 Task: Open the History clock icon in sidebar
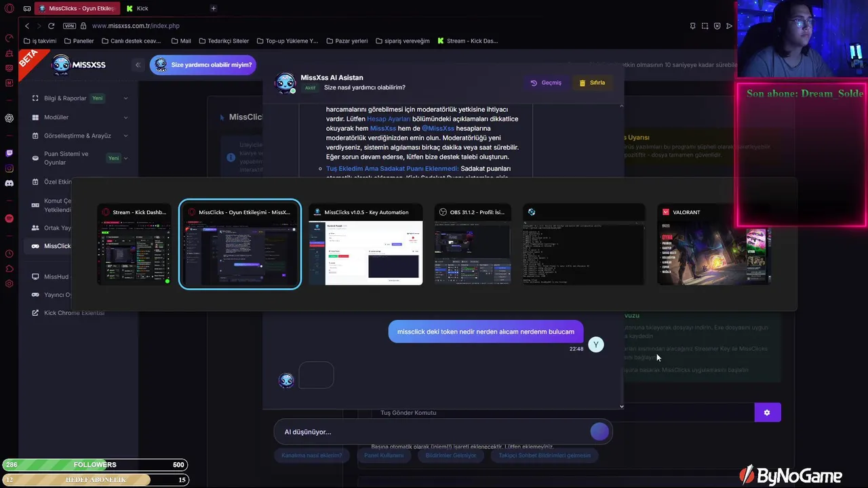pos(9,253)
